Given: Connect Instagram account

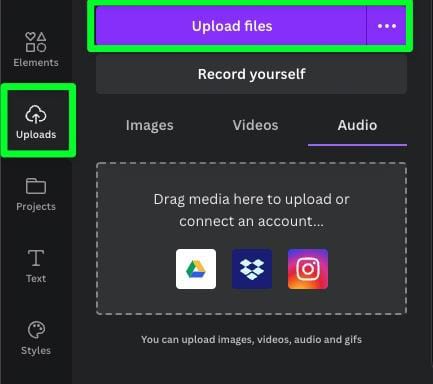Looking at the screenshot, I should [x=308, y=269].
